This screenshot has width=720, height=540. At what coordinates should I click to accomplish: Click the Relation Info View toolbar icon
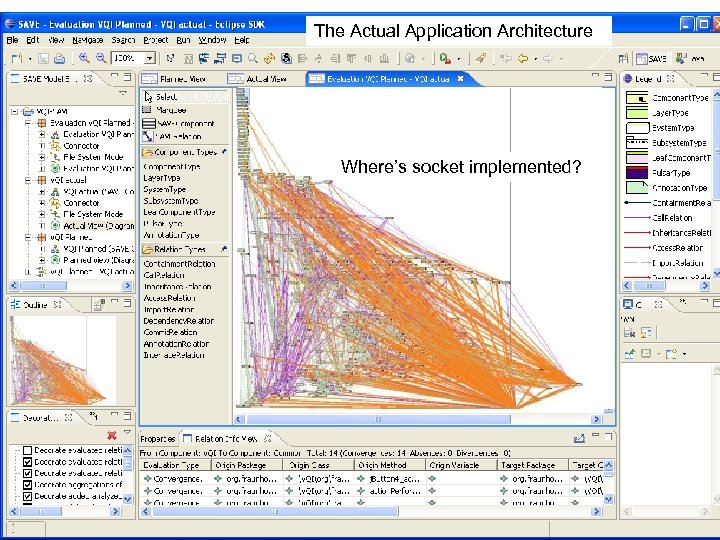coord(579,438)
